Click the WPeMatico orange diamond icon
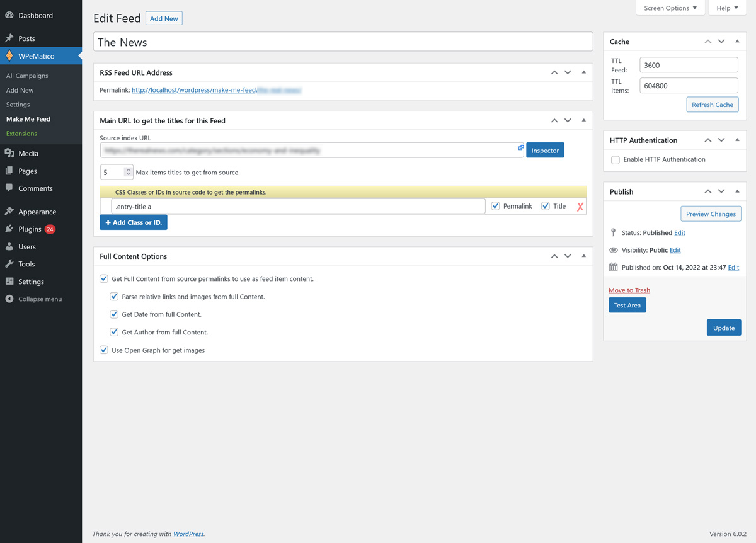Screen dimensions: 756x543 (9, 56)
